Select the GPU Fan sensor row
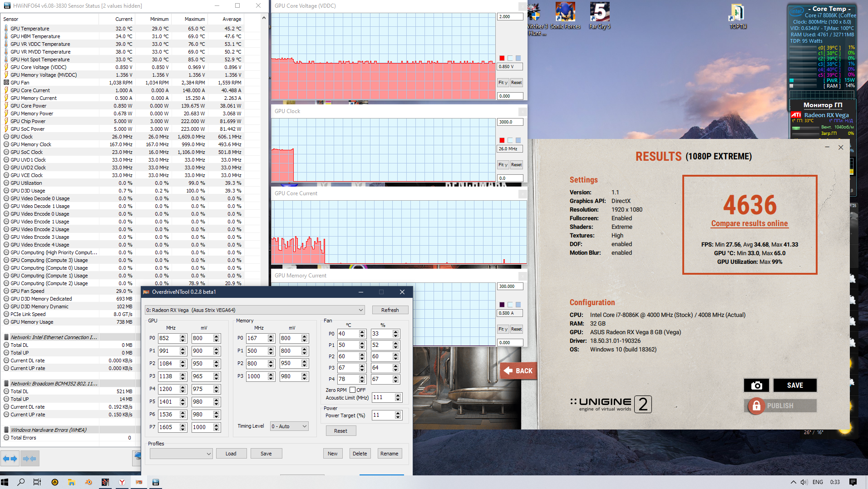 [123, 83]
